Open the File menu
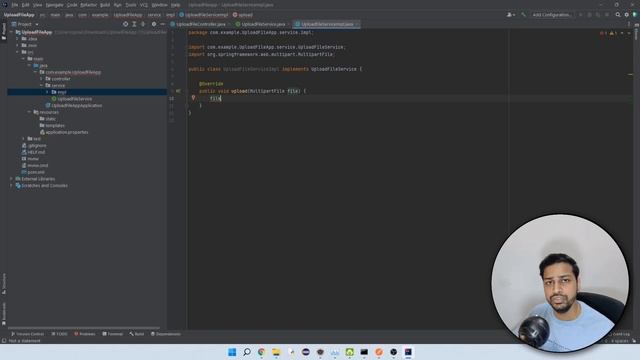This screenshot has width=640, height=360. 15,5
